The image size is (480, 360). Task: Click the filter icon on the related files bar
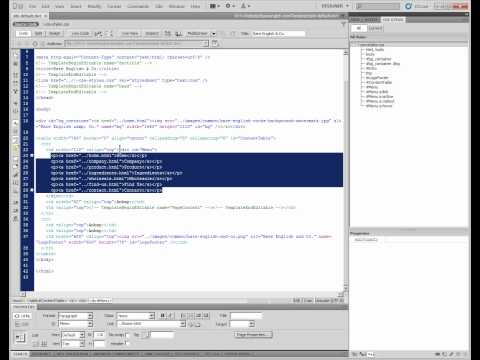(343, 24)
